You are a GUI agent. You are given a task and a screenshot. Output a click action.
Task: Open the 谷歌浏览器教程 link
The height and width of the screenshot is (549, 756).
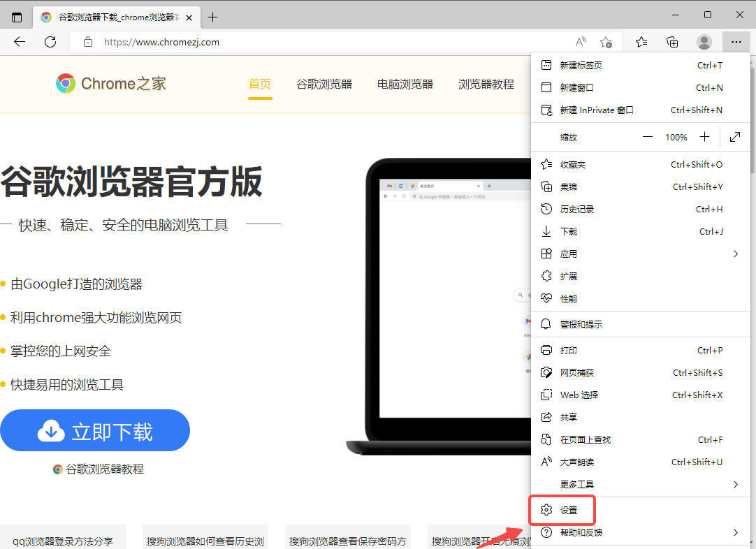coord(99,469)
